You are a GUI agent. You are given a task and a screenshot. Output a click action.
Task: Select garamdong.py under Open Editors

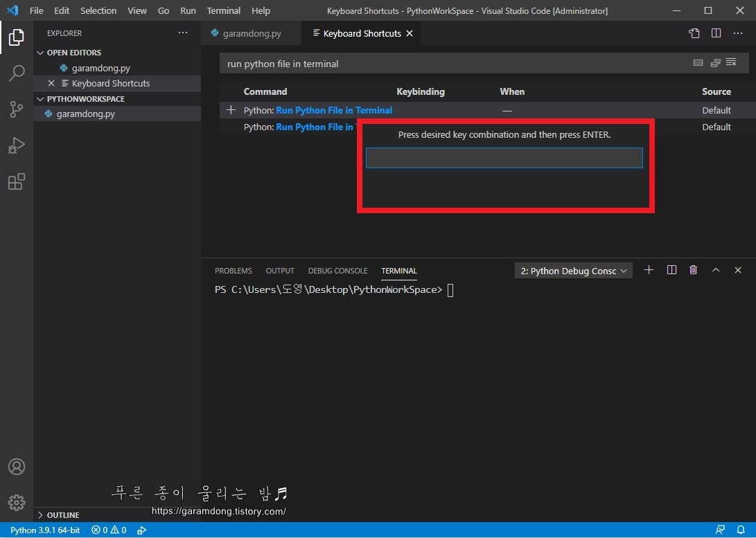(x=117, y=68)
